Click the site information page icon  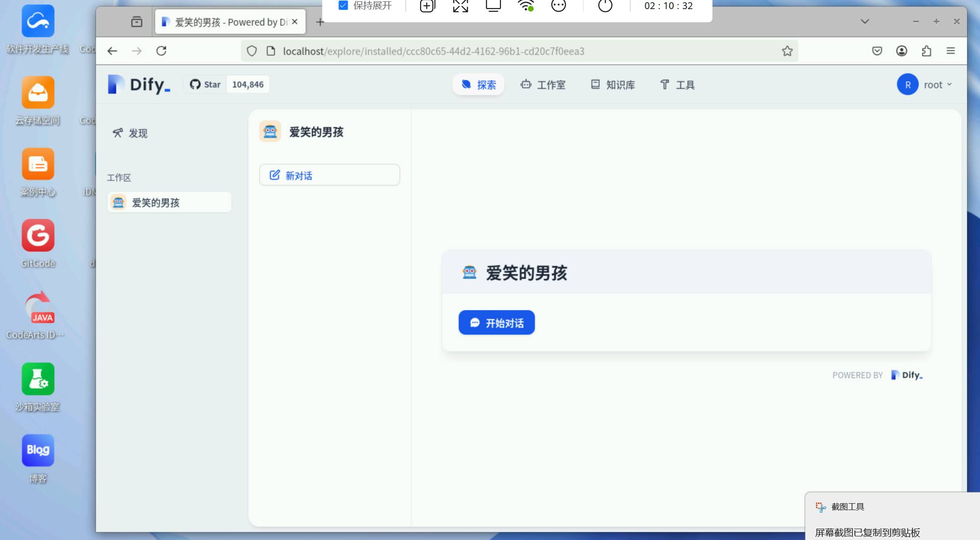(271, 51)
